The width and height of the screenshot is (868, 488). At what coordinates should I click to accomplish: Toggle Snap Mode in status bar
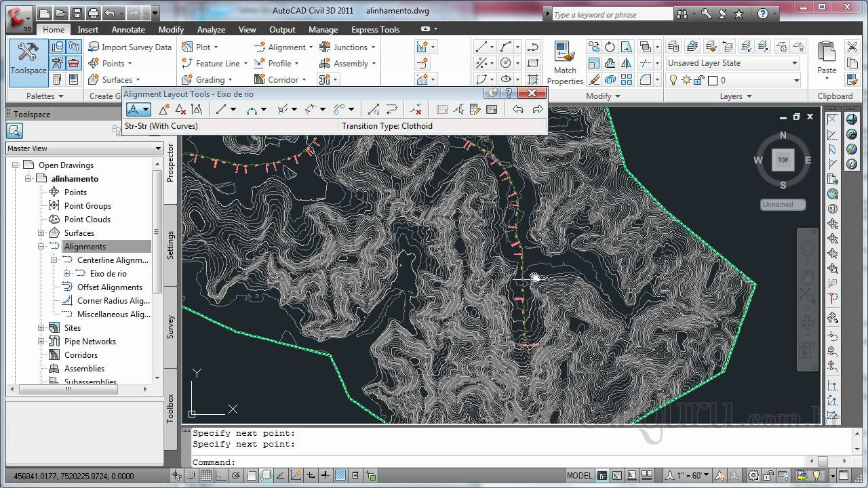tap(191, 475)
